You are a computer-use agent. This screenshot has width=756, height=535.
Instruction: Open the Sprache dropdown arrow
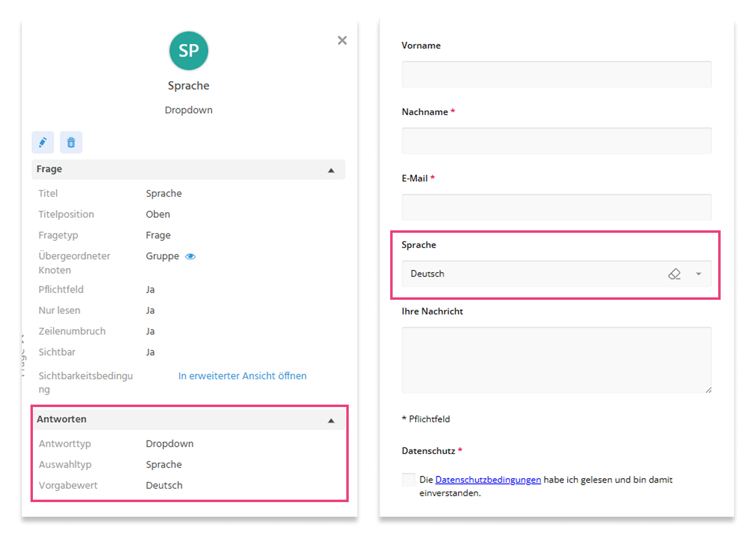pos(699,274)
